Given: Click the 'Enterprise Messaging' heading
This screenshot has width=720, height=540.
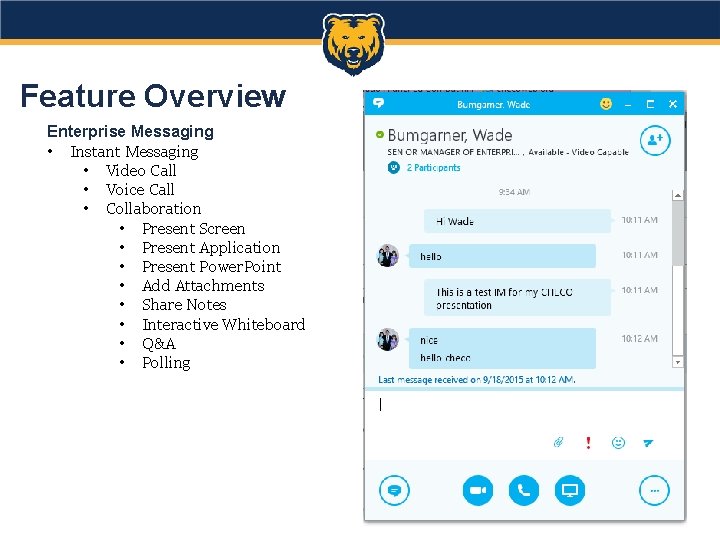Looking at the screenshot, I should (x=130, y=131).
